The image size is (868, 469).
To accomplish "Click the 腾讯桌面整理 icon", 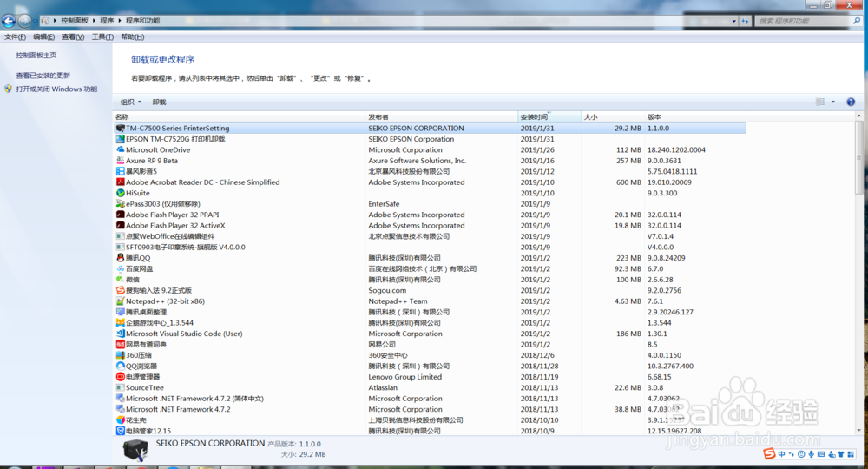I will point(120,312).
